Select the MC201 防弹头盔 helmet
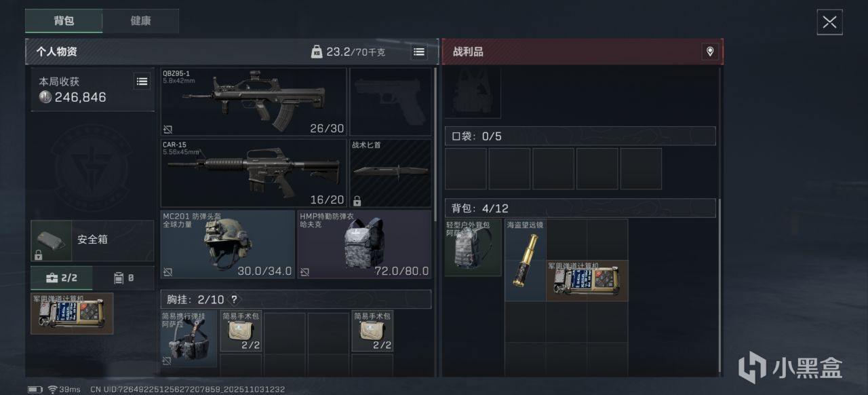The height and width of the screenshot is (395, 868). click(228, 244)
